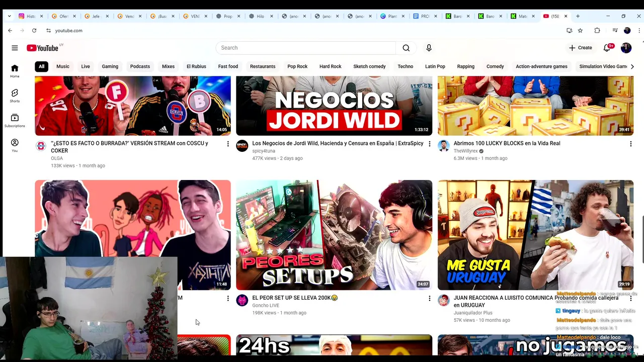Open the YouTube hamburger guide menu
Image resolution: width=644 pixels, height=362 pixels.
pos(15,48)
